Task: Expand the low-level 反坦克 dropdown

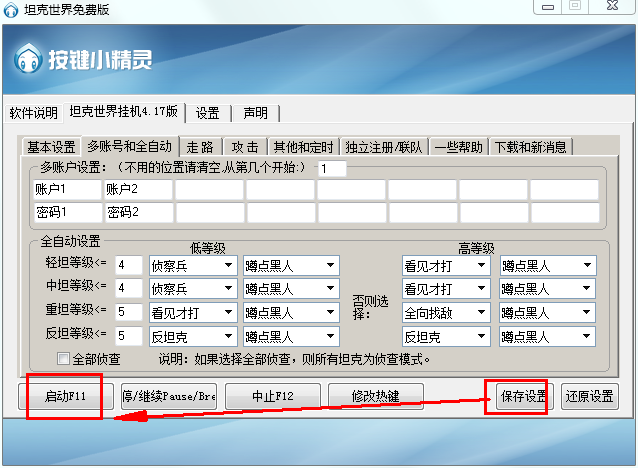Action: [191, 336]
